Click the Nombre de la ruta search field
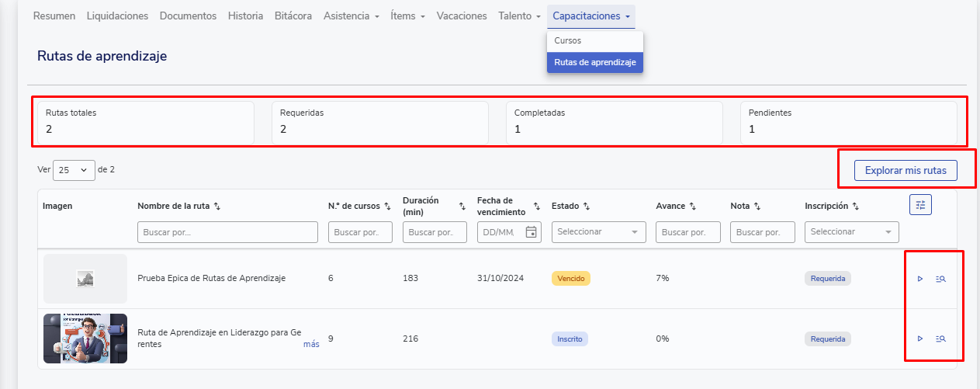980x389 pixels. coord(227,232)
